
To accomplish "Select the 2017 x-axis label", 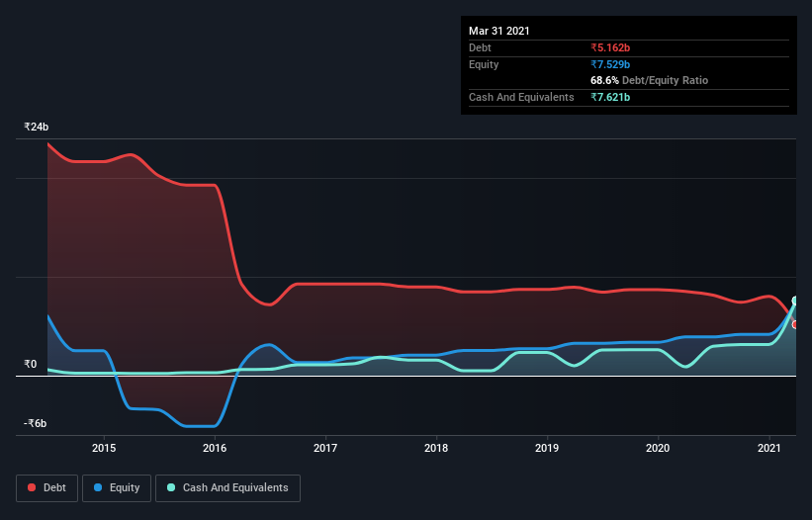I will tap(325, 448).
